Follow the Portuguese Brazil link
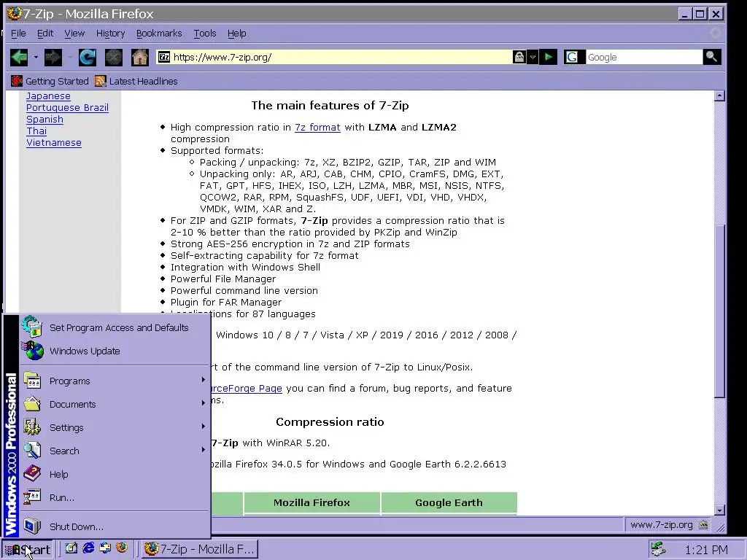Screen dimensions: 747x560 67,108
